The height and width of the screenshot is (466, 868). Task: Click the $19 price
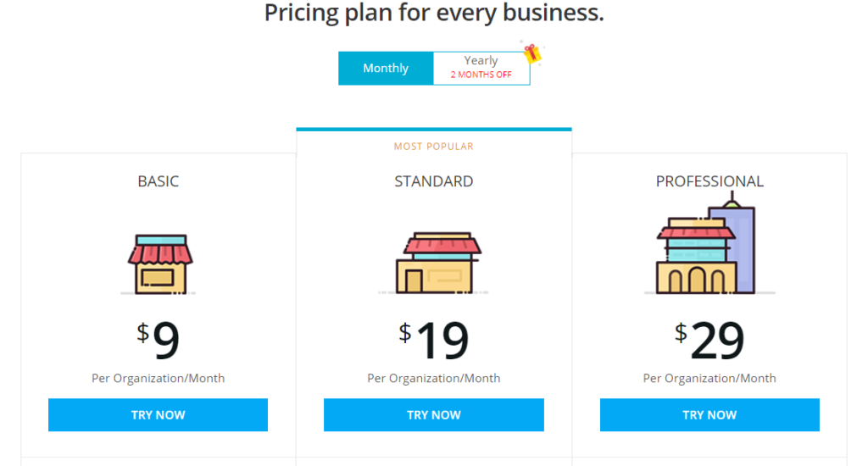point(434,341)
